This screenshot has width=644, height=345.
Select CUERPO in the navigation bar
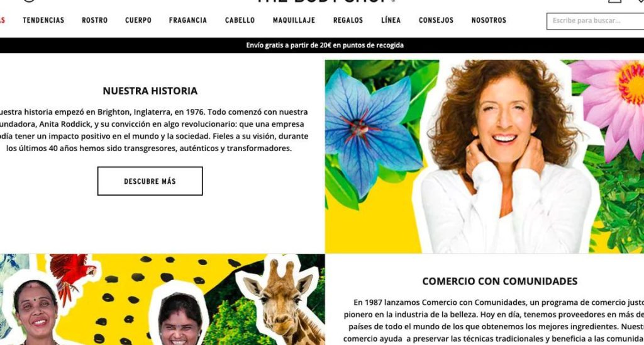(138, 20)
